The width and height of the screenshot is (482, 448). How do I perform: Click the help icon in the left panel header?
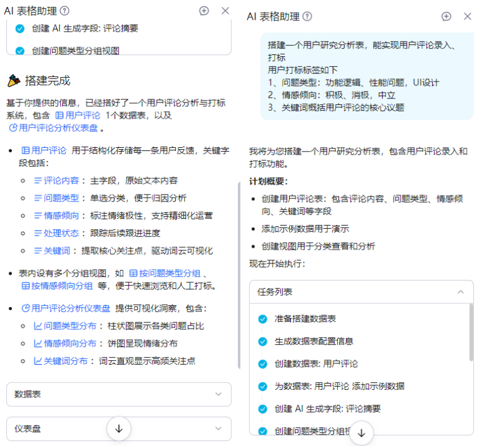pos(65,11)
